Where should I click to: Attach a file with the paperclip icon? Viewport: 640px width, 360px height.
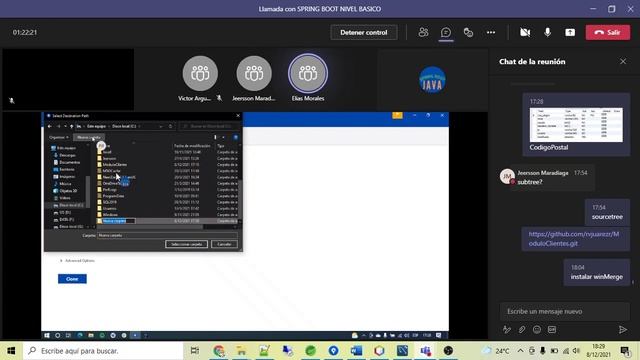click(522, 329)
